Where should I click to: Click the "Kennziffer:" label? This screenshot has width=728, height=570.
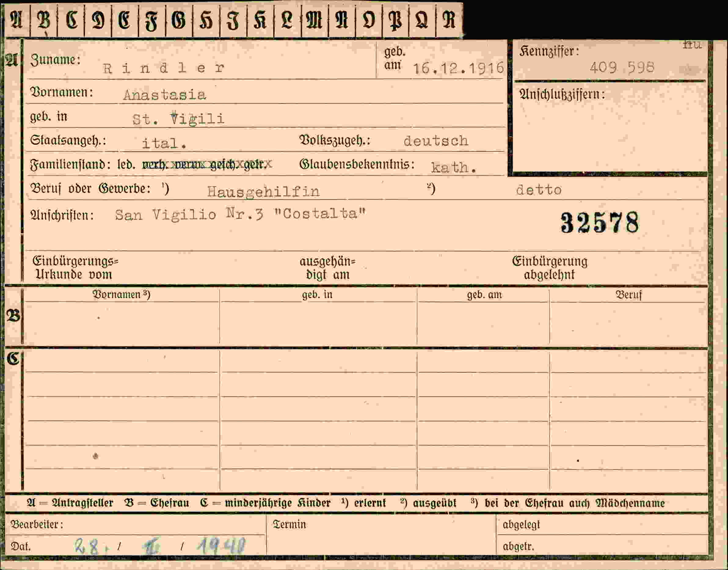pyautogui.click(x=549, y=51)
